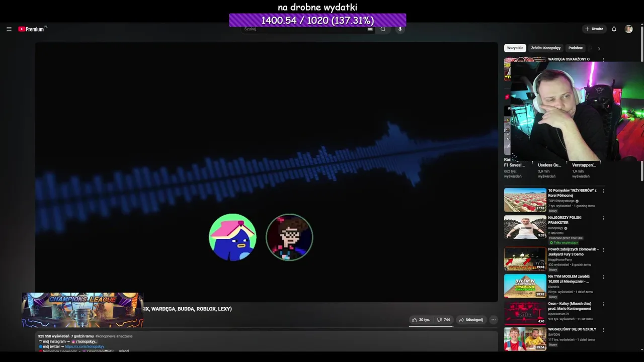This screenshot has width=644, height=362.
Task: Click the pink-hat blue avatar in player
Action: click(x=232, y=237)
